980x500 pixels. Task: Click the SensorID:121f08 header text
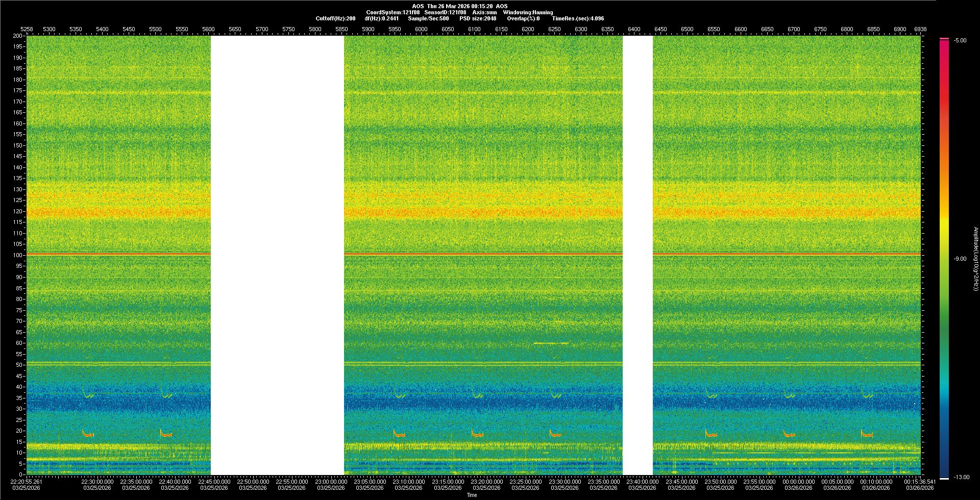click(x=445, y=12)
